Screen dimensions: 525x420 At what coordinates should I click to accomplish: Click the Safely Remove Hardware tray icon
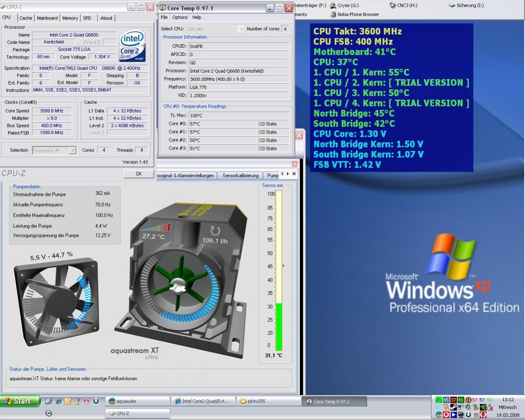click(476, 407)
